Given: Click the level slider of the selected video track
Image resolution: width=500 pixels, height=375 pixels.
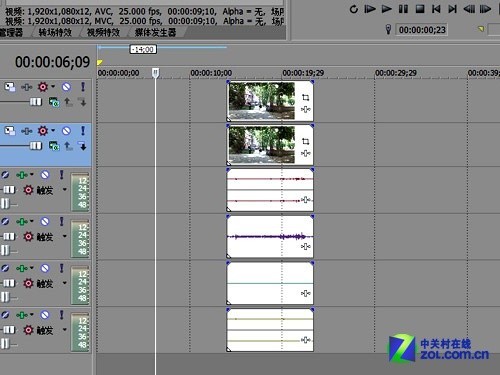Looking at the screenshot, I should (x=36, y=146).
